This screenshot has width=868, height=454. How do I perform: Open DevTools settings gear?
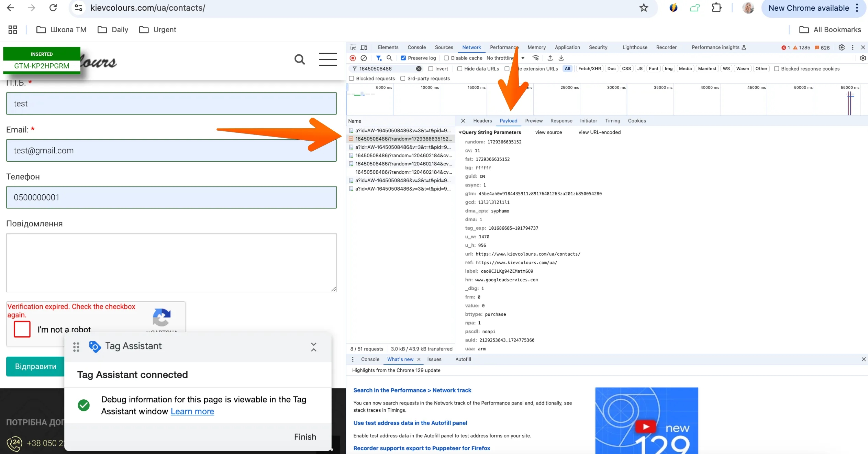[842, 47]
